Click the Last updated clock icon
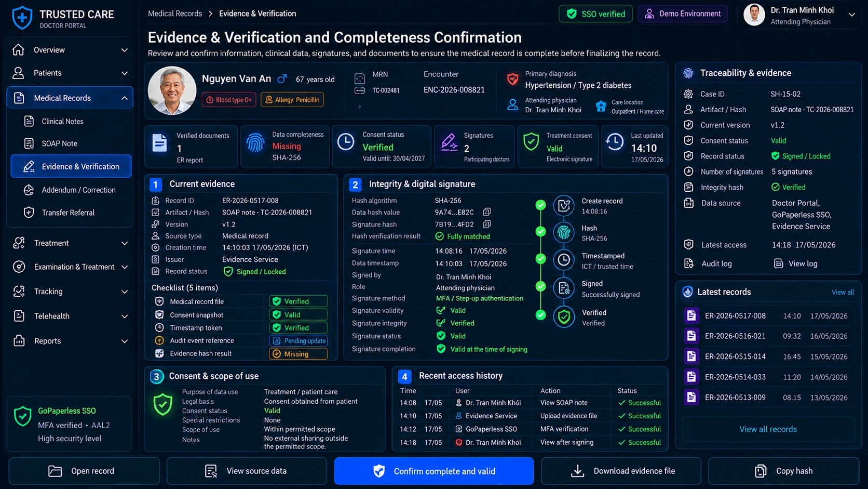Screen dimensions: 868x489 615,141
